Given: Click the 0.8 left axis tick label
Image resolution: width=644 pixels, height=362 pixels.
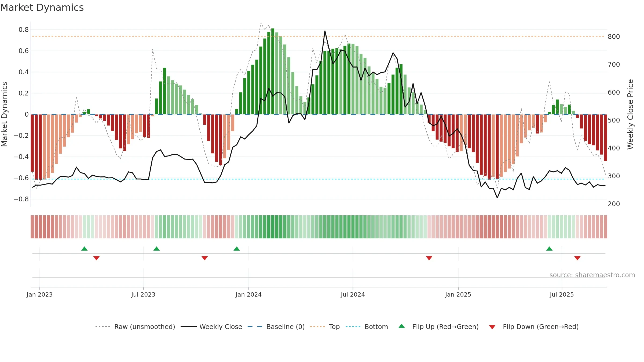Looking at the screenshot, I should point(24,29).
